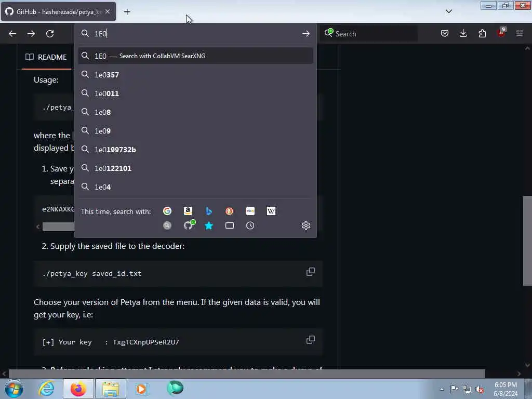List all tabs with dropdown arrow
The height and width of the screenshot is (399, 532).
pos(448,11)
